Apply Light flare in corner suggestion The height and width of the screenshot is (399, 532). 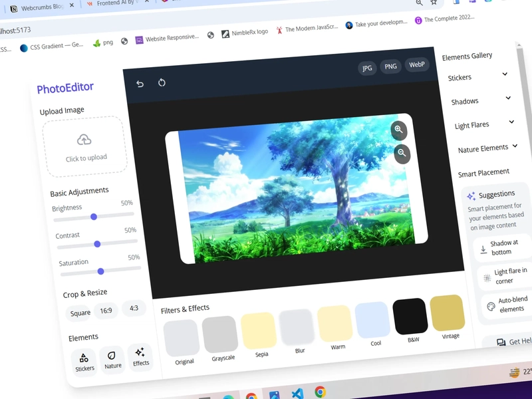coord(505,276)
